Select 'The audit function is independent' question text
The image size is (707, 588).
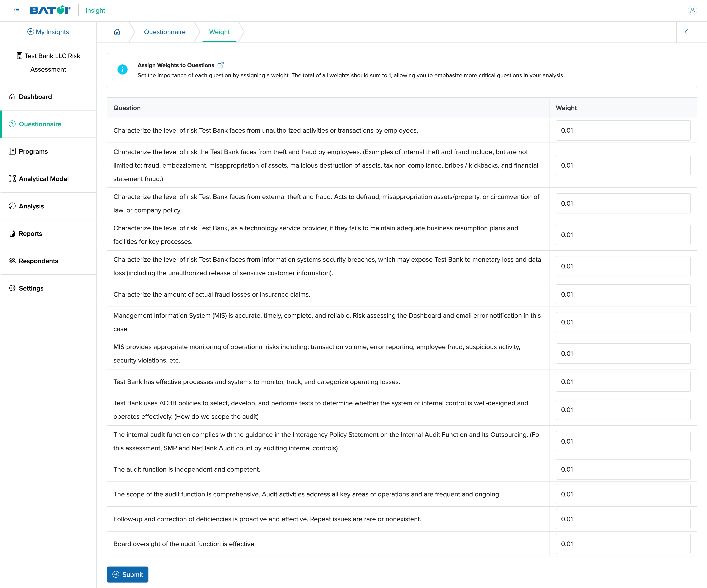(187, 469)
